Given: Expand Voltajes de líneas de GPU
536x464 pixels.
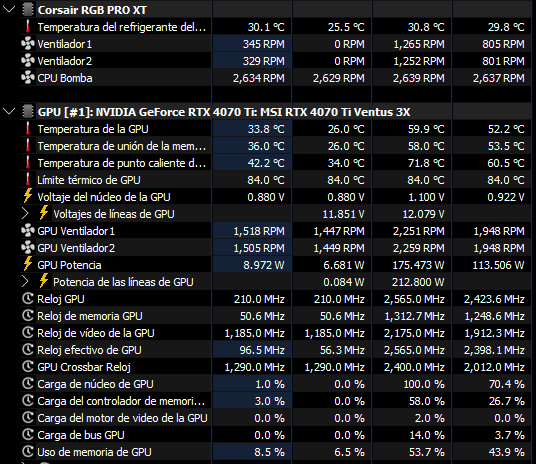Looking at the screenshot, I should click(x=25, y=213).
